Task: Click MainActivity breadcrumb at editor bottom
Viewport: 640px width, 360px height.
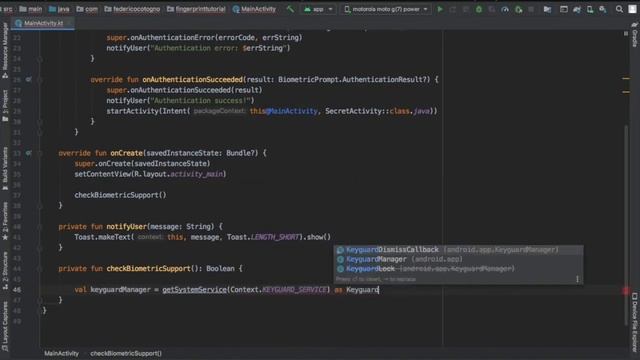Action: coord(61,353)
